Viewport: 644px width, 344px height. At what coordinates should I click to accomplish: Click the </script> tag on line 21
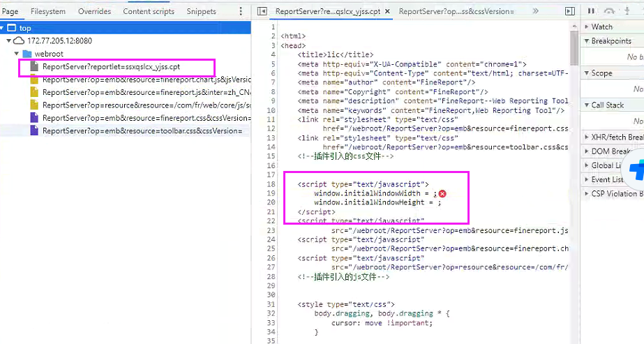point(316,212)
